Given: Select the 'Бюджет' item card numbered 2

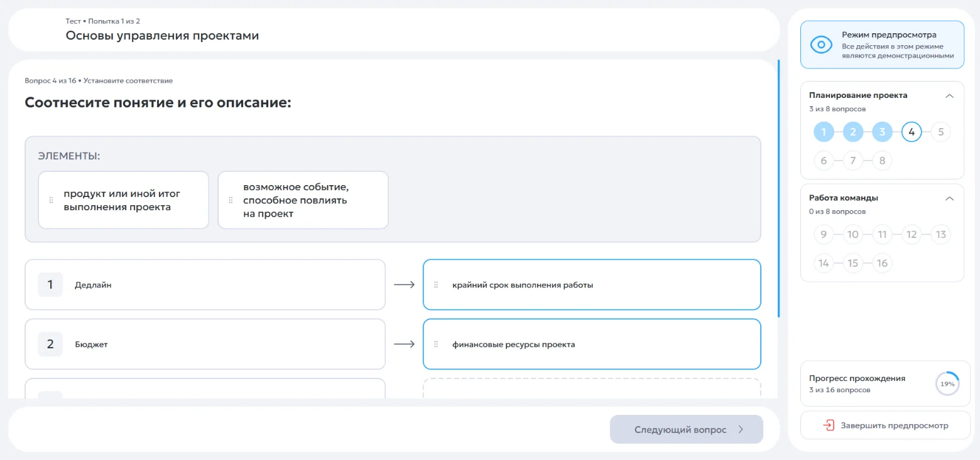Looking at the screenshot, I should click(x=205, y=345).
